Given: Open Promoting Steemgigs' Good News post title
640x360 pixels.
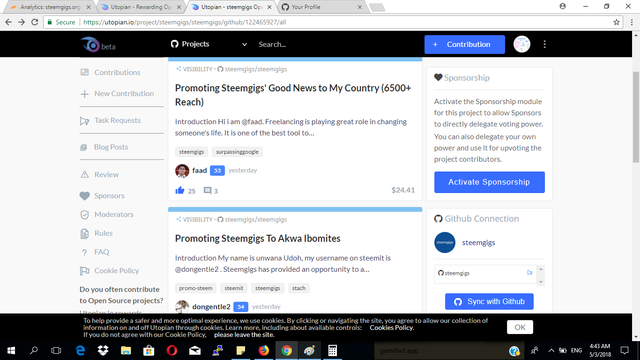Looking at the screenshot, I should [x=293, y=95].
